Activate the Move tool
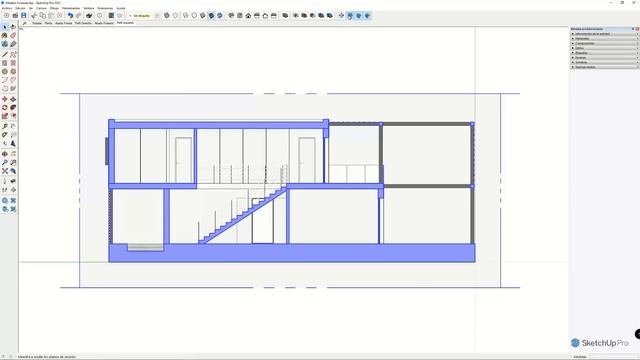The image size is (640, 360). pos(5,99)
